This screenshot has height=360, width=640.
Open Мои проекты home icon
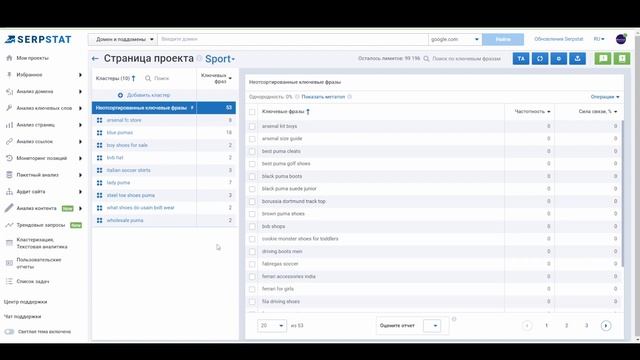tap(9, 58)
